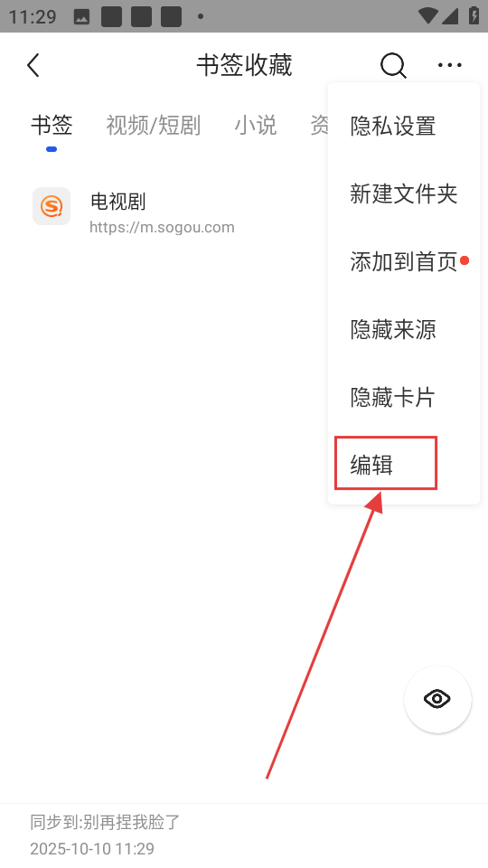Click the https://m.sogou.com bookmark URL
The width and height of the screenshot is (488, 868).
[x=162, y=227]
